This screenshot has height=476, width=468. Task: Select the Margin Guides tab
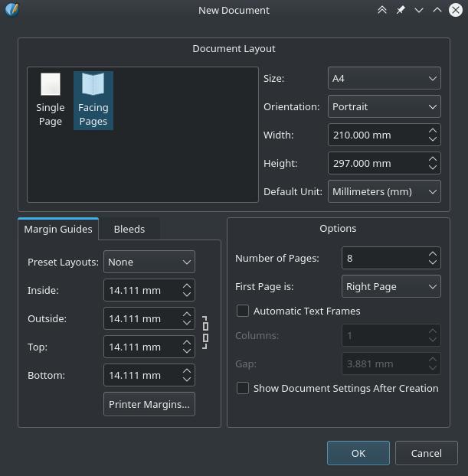tap(58, 229)
